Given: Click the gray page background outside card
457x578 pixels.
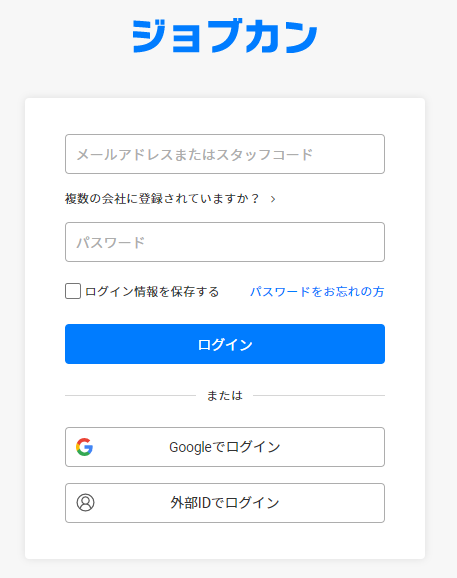Looking at the screenshot, I should pyautogui.click(x=440, y=295).
